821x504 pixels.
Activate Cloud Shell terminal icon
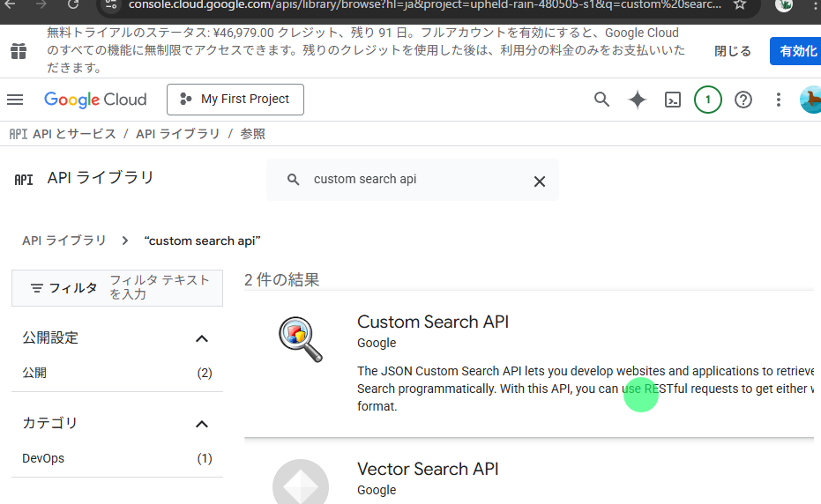click(x=673, y=100)
